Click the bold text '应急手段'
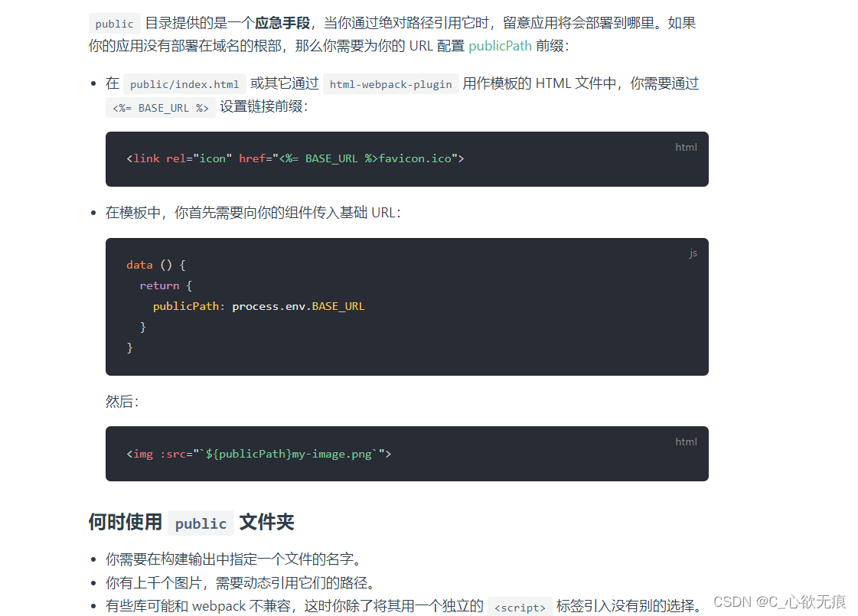The image size is (858, 616). pyautogui.click(x=282, y=23)
